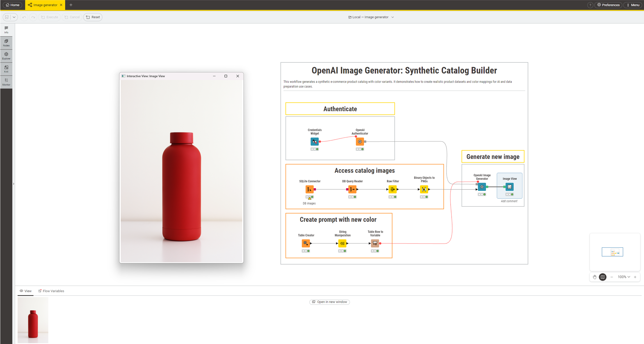Open the Monitor panel from the sidebar
This screenshot has width=644, height=344.
click(x=6, y=82)
